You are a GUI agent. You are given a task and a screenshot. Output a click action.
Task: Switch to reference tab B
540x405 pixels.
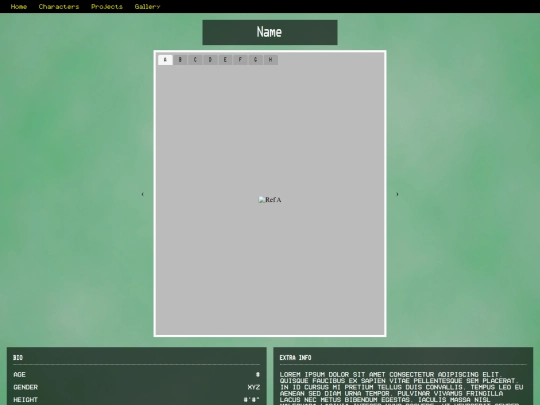click(180, 60)
